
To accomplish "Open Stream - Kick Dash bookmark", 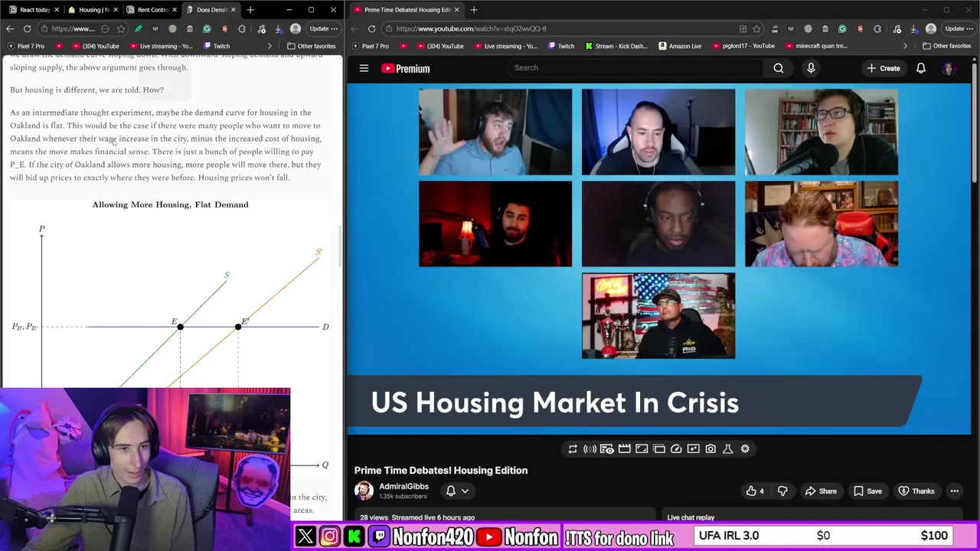I will tap(616, 46).
